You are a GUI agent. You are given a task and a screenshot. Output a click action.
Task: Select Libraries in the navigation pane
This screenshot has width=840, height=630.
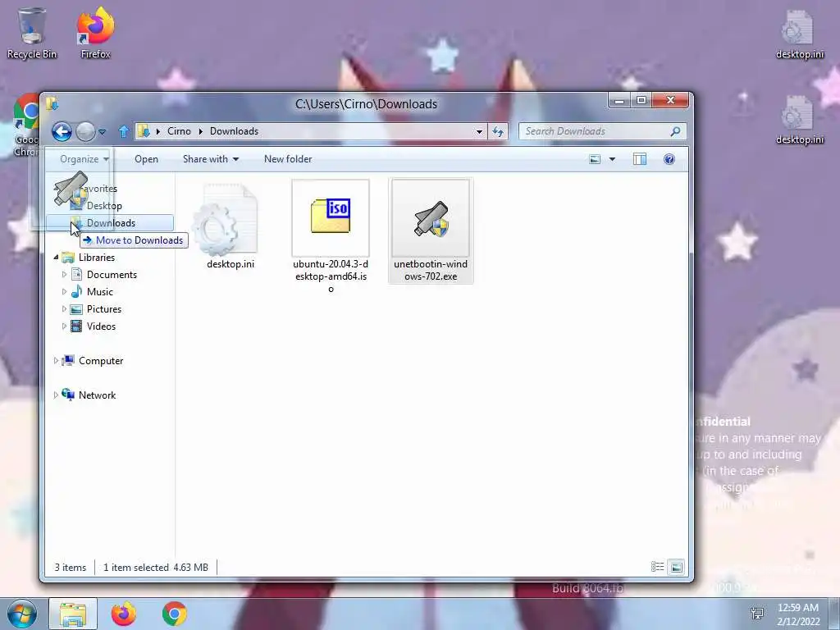tap(97, 258)
